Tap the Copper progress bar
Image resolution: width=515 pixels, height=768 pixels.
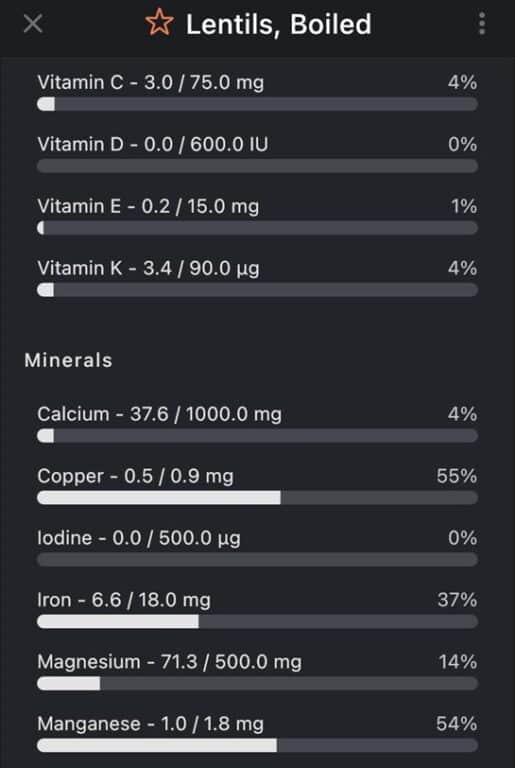point(257,498)
